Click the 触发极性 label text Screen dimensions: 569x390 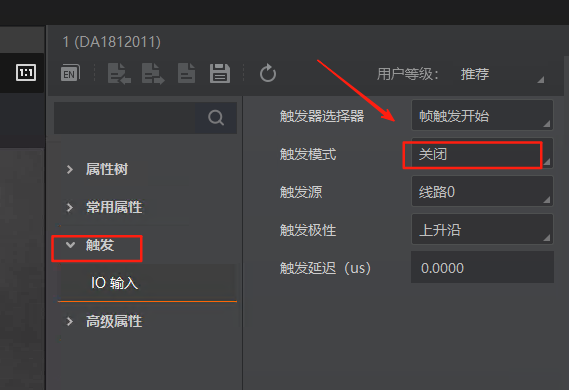(x=308, y=230)
